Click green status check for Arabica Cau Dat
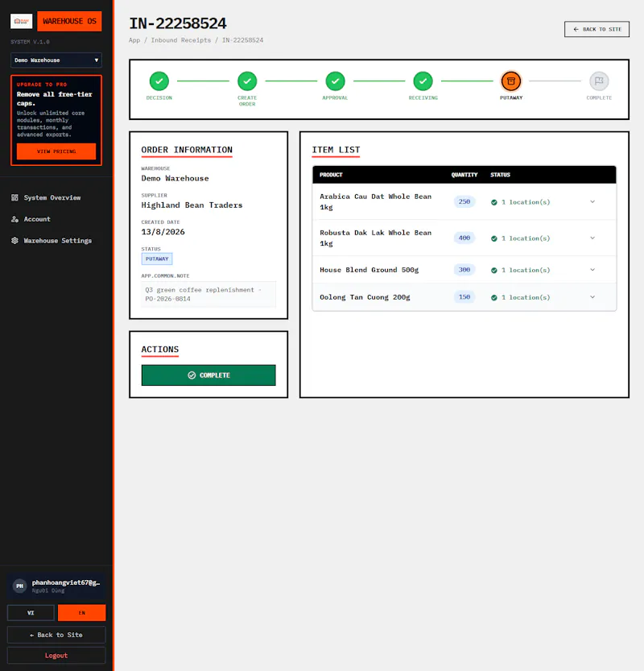The width and height of the screenshot is (644, 671). [x=494, y=202]
